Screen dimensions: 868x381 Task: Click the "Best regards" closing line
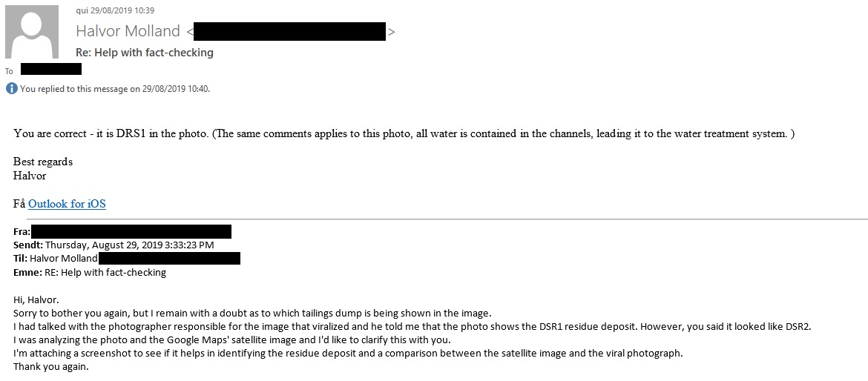click(43, 162)
